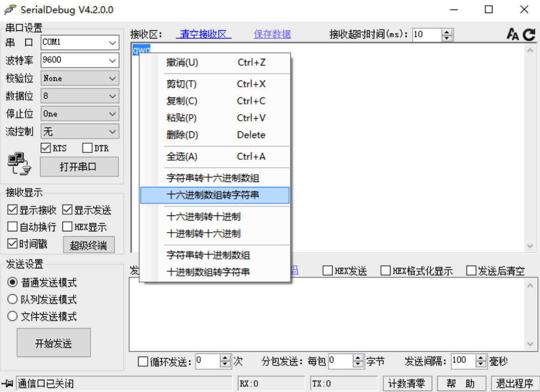This screenshot has width=540, height=392.
Task: Choose 全选(A) from context menu
Action: point(215,157)
